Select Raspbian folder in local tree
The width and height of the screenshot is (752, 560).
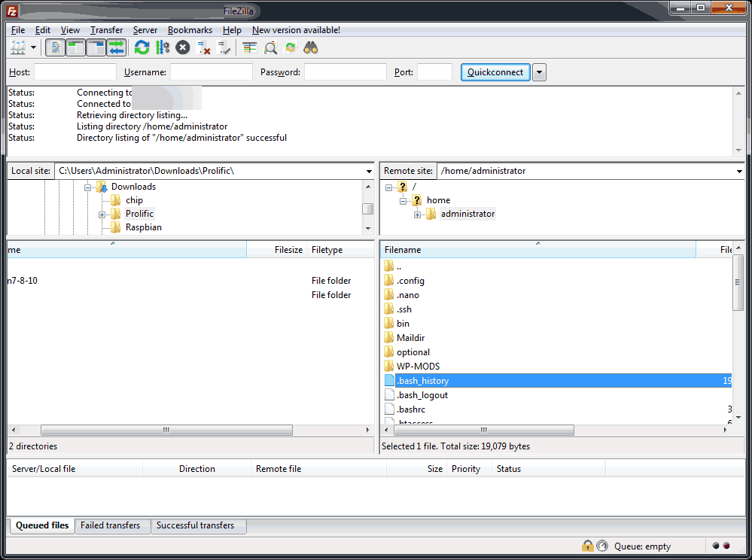143,227
